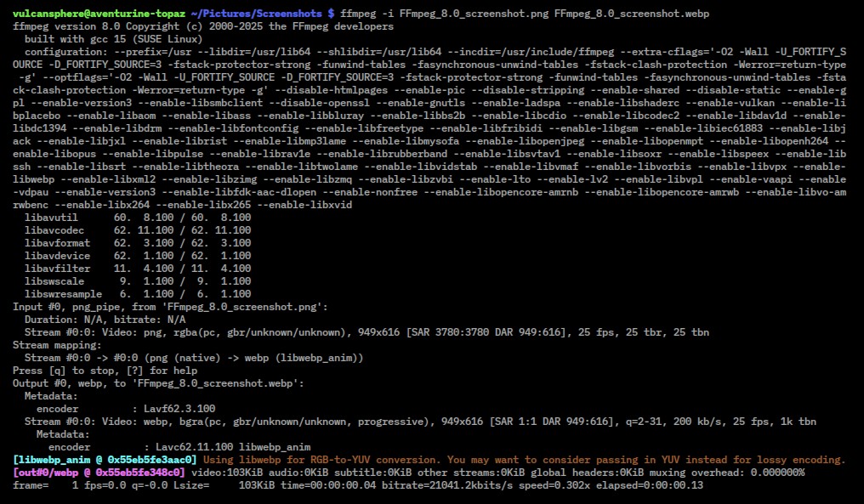This screenshot has height=504, width=864.
Task: Click the libavdevice version row
Action: [x=137, y=256]
